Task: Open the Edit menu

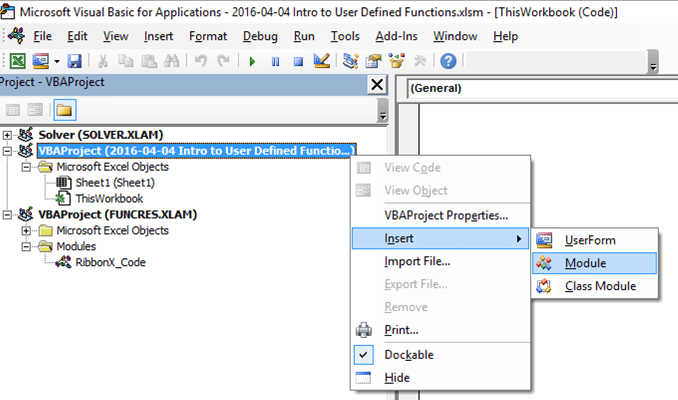Action: (x=77, y=36)
